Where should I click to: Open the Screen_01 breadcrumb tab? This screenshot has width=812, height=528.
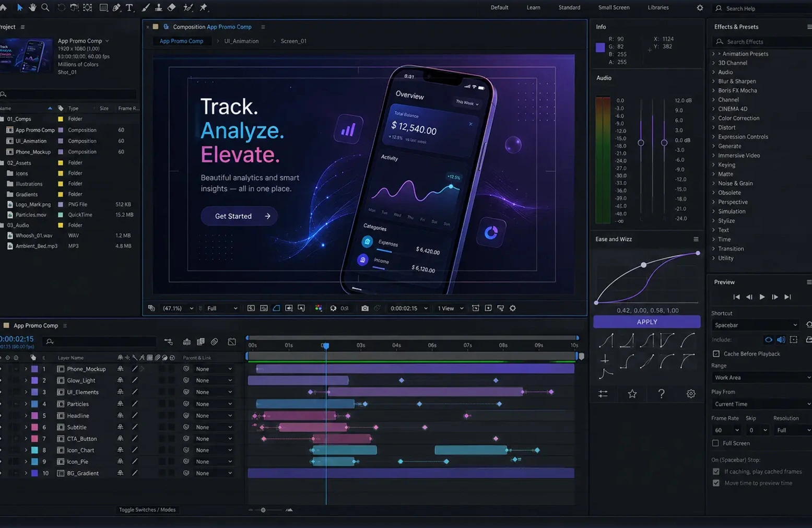click(293, 41)
